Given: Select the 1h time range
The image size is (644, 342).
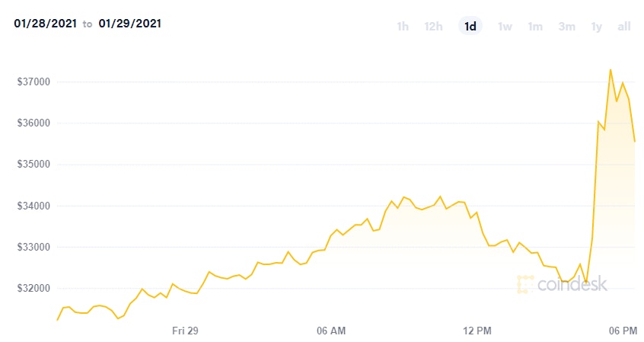Looking at the screenshot, I should pyautogui.click(x=403, y=27).
